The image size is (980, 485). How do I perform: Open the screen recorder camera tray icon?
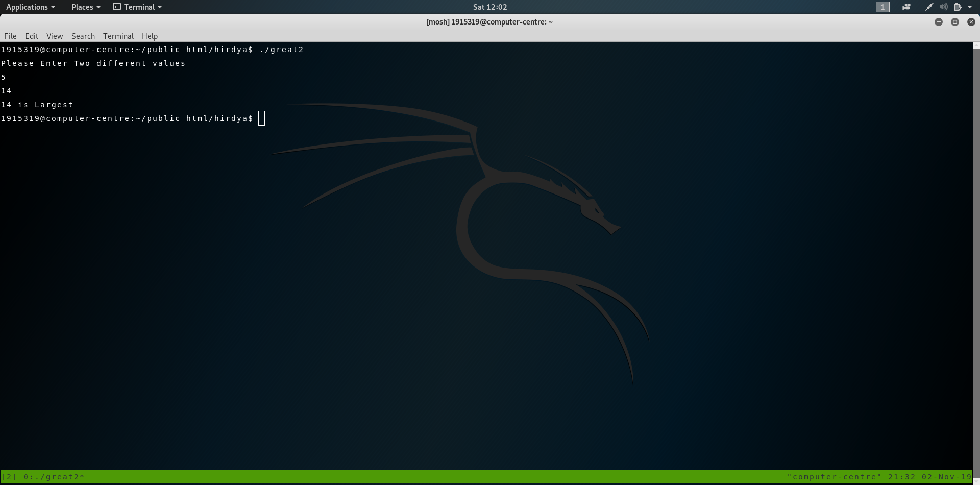(906, 7)
